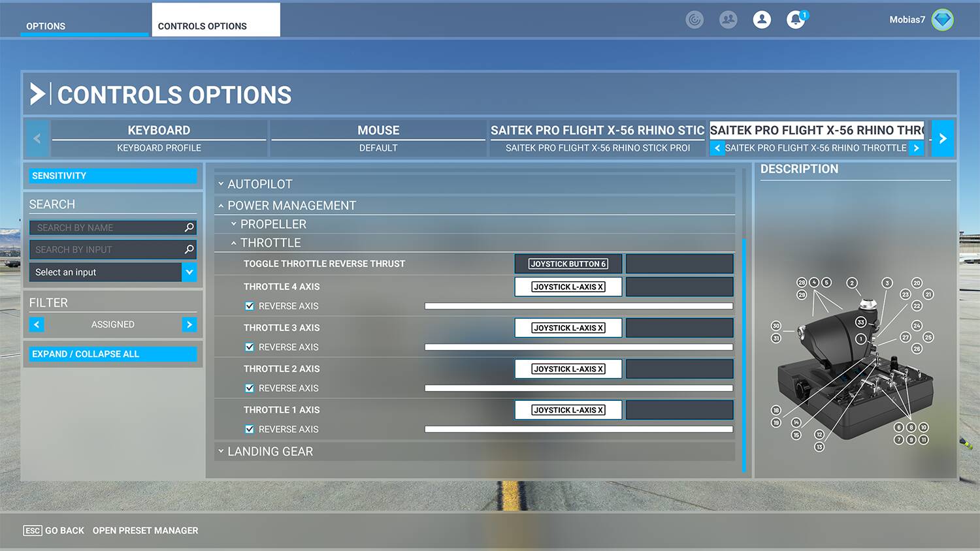Click the Throttle 1 Axis label
Screen dimensions: 980x551
click(282, 410)
